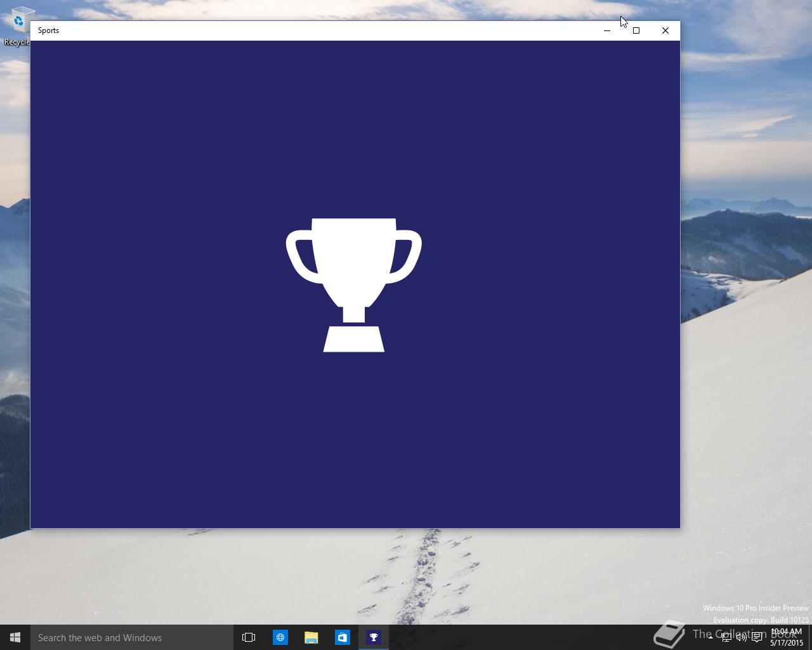Open Task View from the taskbar
812x650 pixels.
tap(249, 637)
